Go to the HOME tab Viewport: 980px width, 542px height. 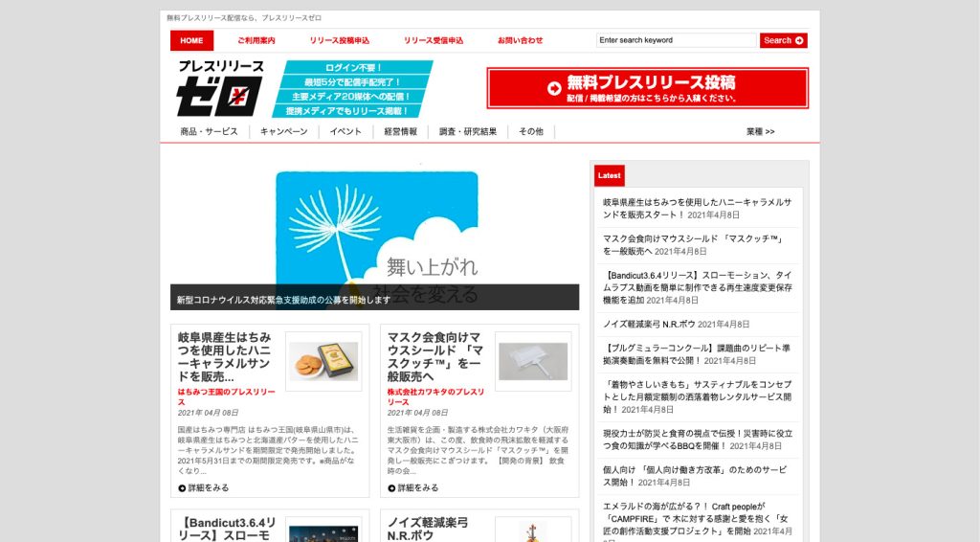(x=191, y=40)
